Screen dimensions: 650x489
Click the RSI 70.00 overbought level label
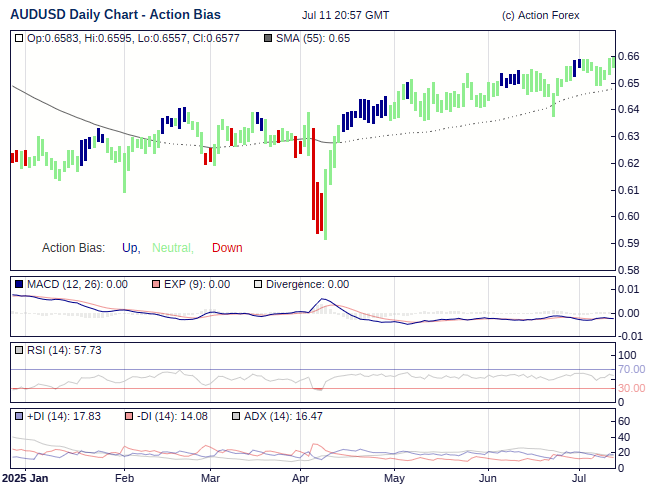click(x=631, y=369)
